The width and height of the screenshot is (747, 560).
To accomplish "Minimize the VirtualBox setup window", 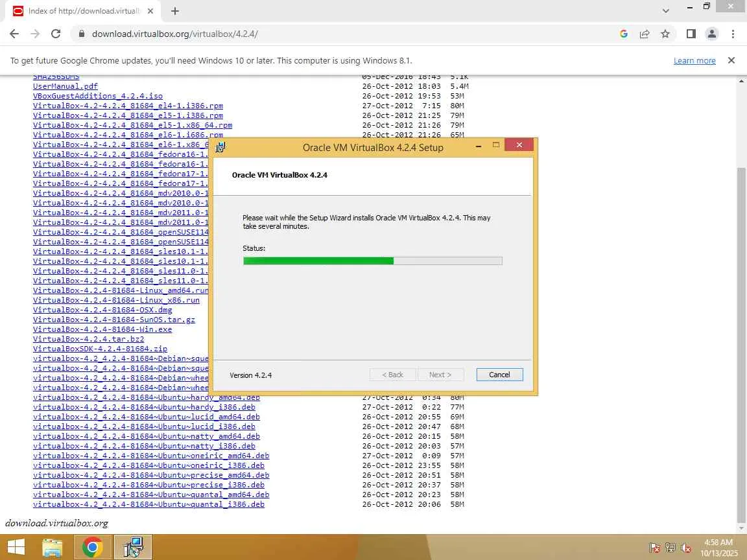I will coord(479,145).
